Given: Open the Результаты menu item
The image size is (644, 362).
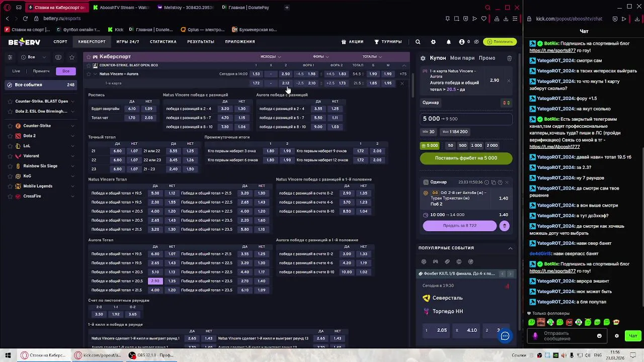Looking at the screenshot, I should pos(201,42).
